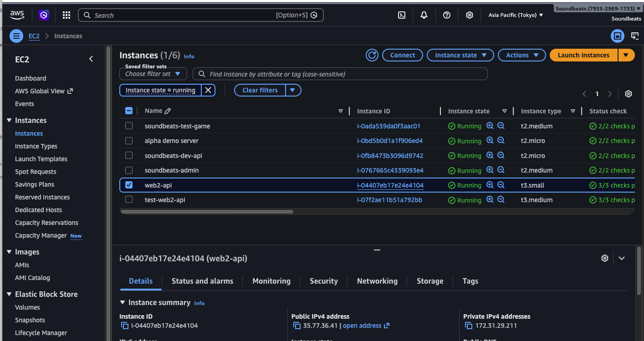Viewport: 644px width, 341px height.
Task: Click the Clear filters button
Action: click(x=260, y=90)
